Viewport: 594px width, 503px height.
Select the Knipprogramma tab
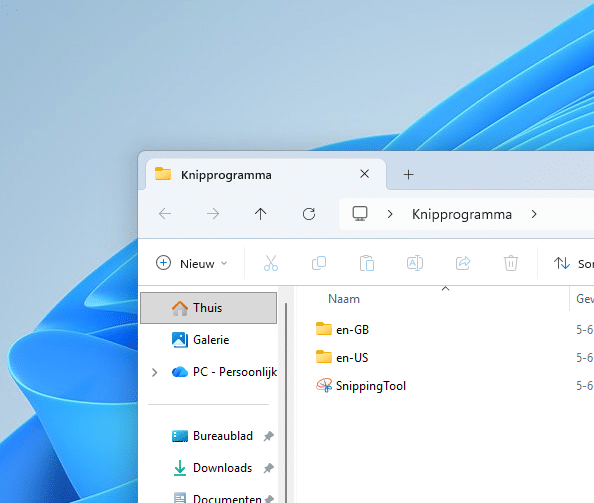(x=265, y=174)
